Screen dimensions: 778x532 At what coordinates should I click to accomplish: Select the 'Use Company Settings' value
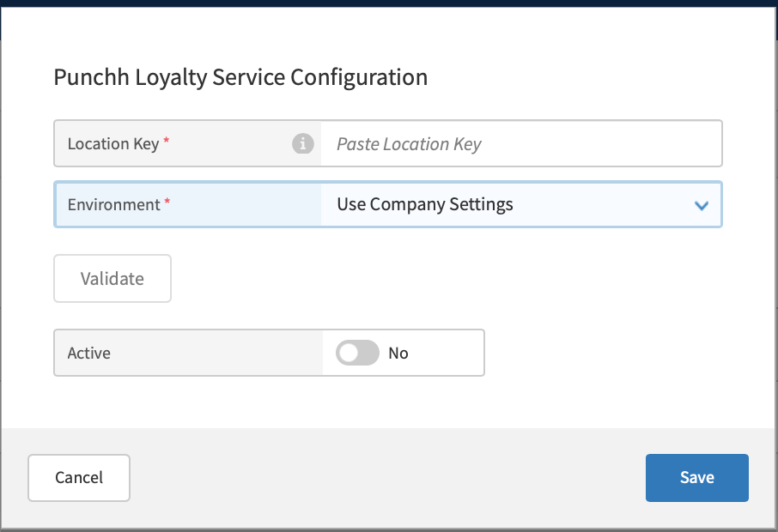point(425,204)
